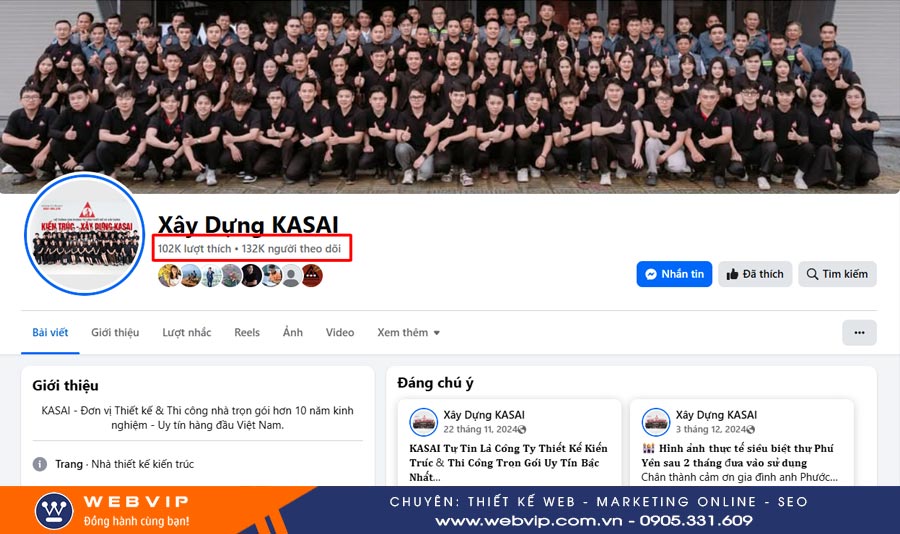Viewport: 900px width, 534px height.
Task: Expand the Xem thêm dropdown
Action: [408, 332]
